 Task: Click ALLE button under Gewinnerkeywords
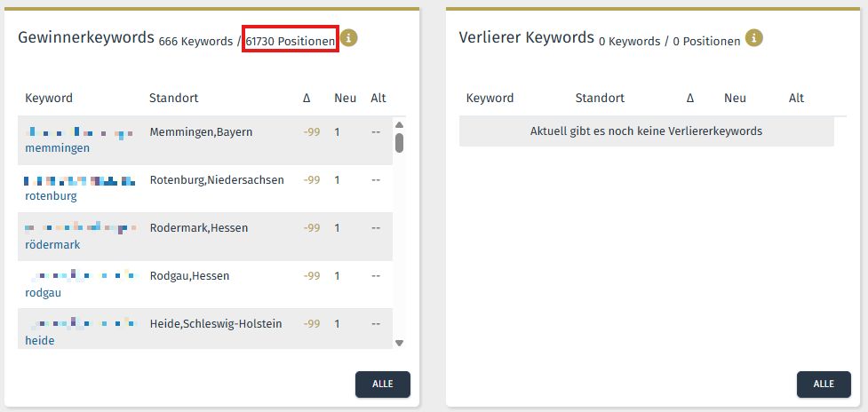pos(383,384)
